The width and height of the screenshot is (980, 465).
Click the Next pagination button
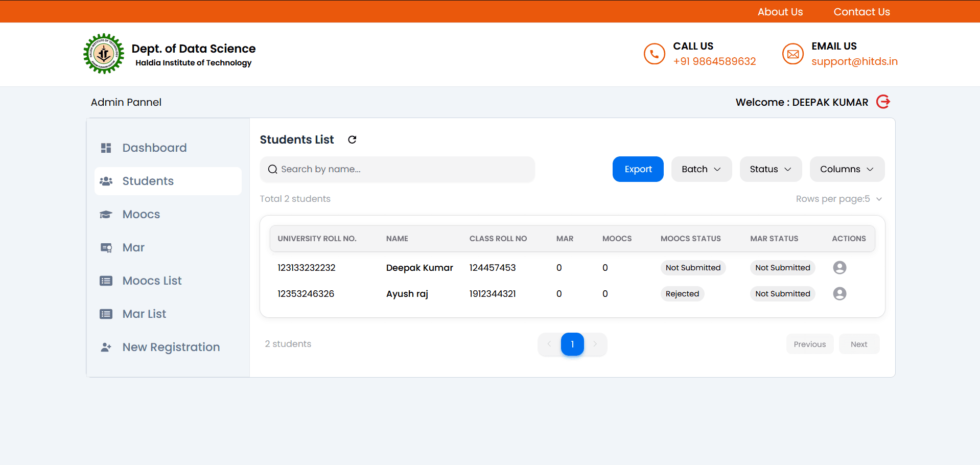pyautogui.click(x=859, y=344)
